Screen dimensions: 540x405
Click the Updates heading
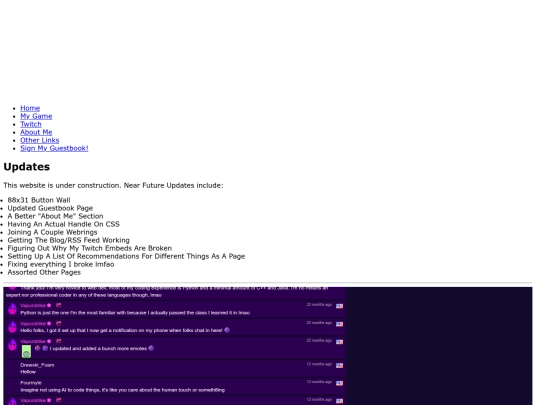coord(27,167)
